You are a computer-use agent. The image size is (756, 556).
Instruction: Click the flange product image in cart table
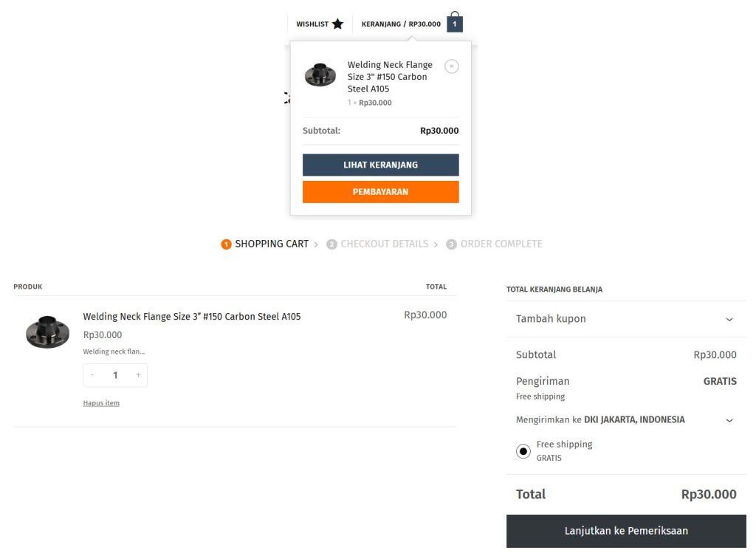coord(47,332)
